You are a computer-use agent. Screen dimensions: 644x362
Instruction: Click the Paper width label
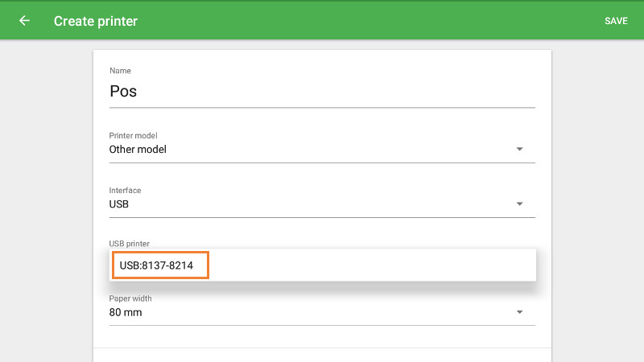click(130, 298)
